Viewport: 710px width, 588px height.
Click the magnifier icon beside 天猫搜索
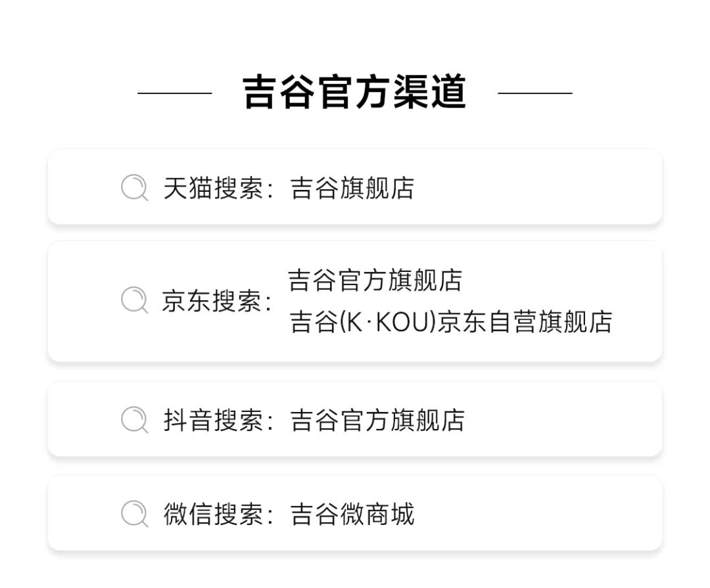(x=134, y=187)
